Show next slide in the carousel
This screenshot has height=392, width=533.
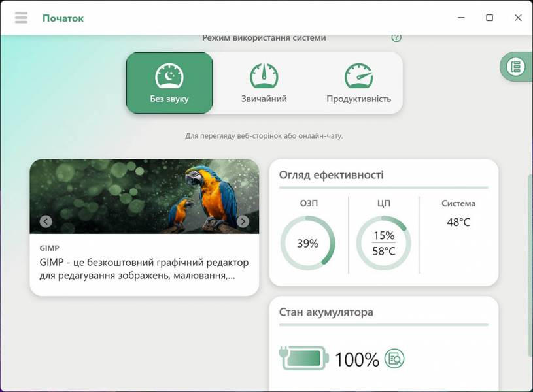(243, 221)
